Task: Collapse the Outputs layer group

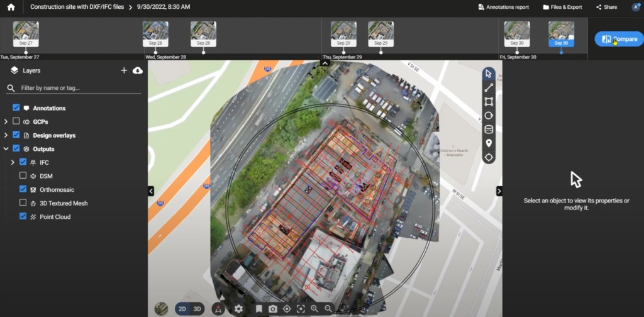Action: point(6,149)
